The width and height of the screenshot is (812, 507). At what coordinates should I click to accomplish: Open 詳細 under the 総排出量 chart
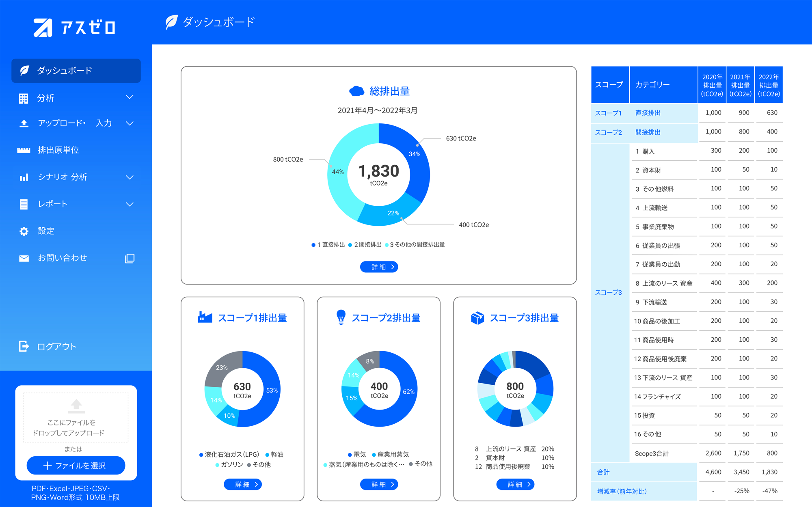point(379,267)
